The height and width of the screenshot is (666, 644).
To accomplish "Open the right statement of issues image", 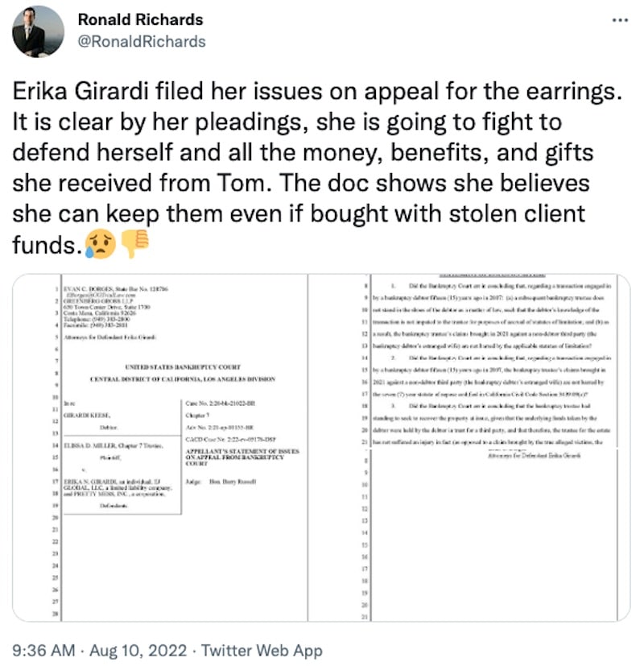I will pos(469,448).
